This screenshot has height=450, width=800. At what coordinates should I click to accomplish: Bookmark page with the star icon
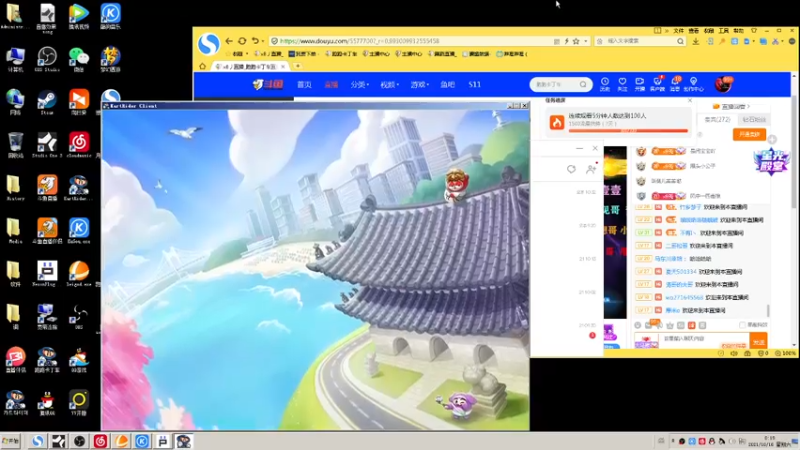coord(576,41)
